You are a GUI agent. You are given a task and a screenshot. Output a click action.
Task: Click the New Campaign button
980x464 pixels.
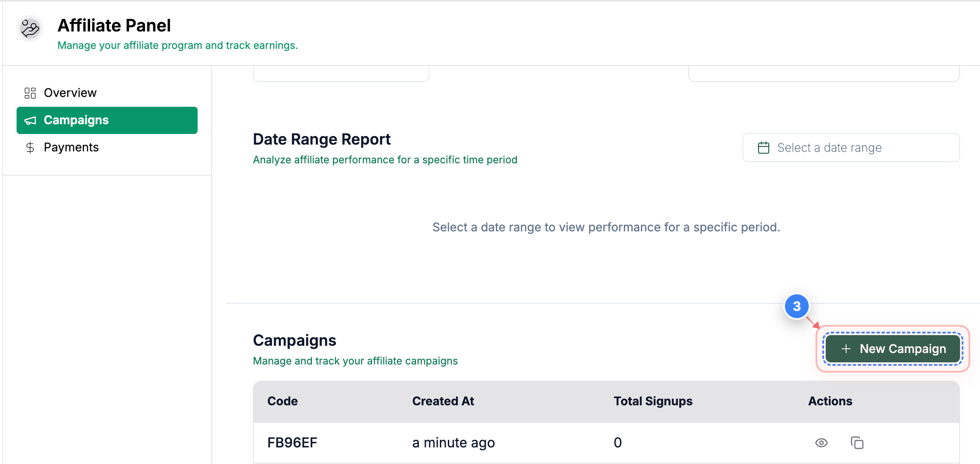(892, 349)
